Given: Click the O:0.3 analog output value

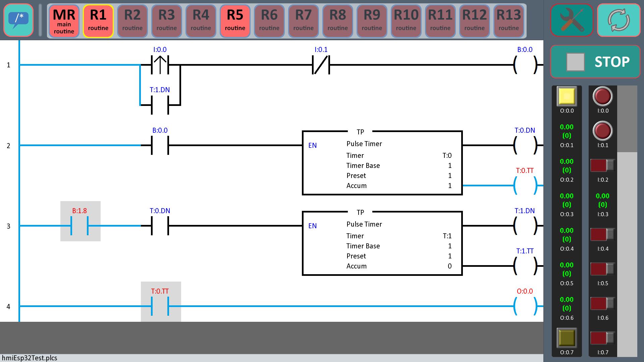Looking at the screenshot, I should coord(567,200).
